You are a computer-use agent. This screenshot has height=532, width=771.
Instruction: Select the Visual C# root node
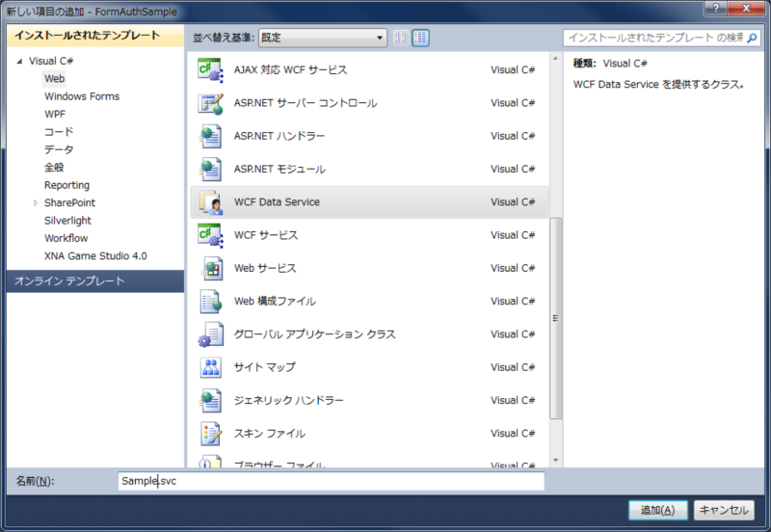tap(51, 61)
